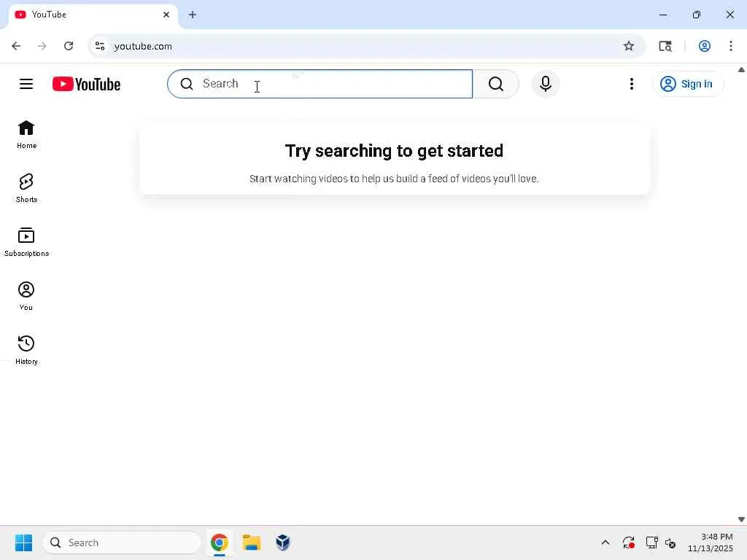This screenshot has width=747, height=560.
Task: Start voice search with the microphone
Action: pos(546,84)
